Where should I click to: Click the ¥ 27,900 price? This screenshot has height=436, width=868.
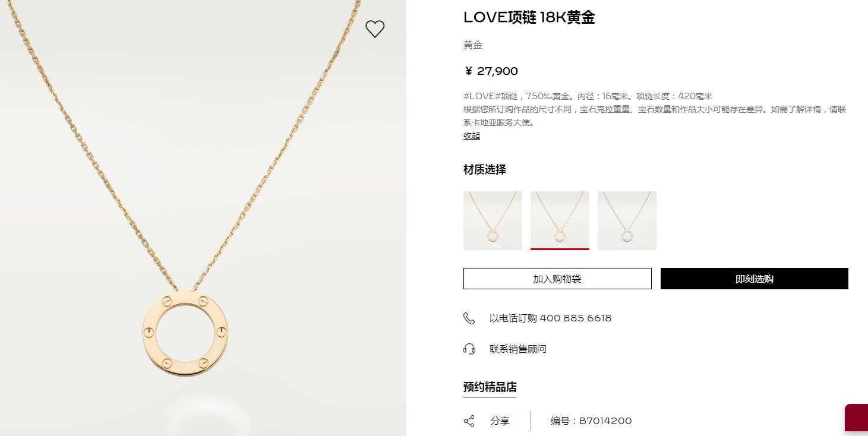[x=491, y=72]
